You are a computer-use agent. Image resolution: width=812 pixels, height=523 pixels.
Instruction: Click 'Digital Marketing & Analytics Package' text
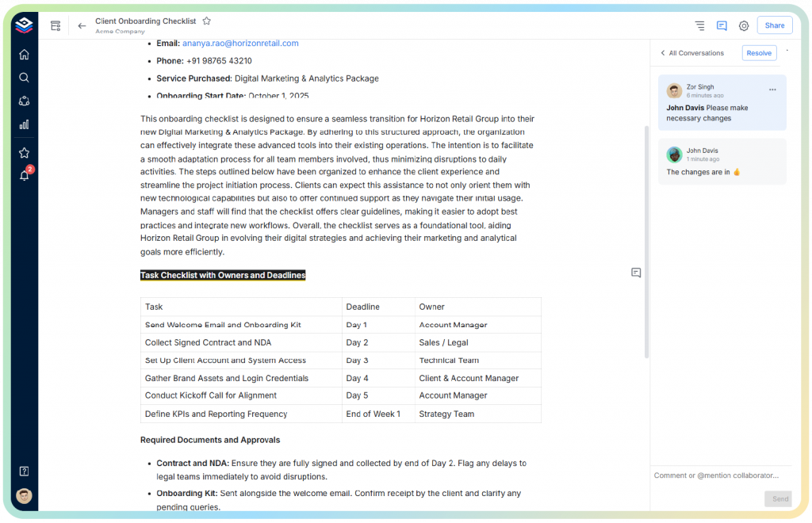[307, 78]
